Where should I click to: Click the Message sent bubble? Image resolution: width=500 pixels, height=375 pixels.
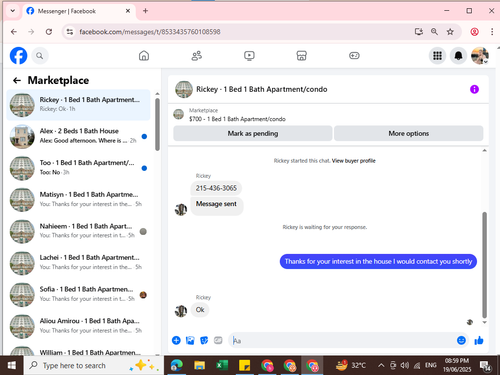[x=217, y=205]
